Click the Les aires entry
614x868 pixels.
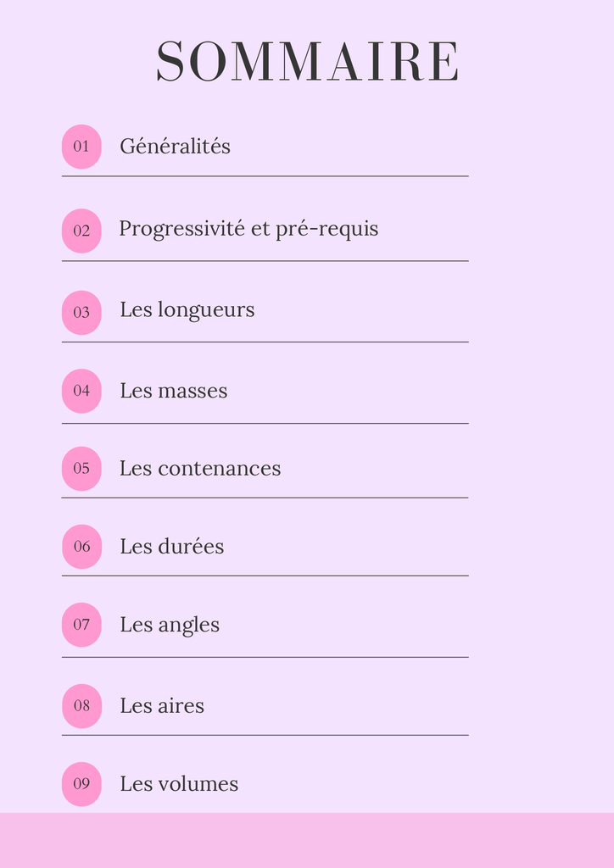(x=161, y=706)
